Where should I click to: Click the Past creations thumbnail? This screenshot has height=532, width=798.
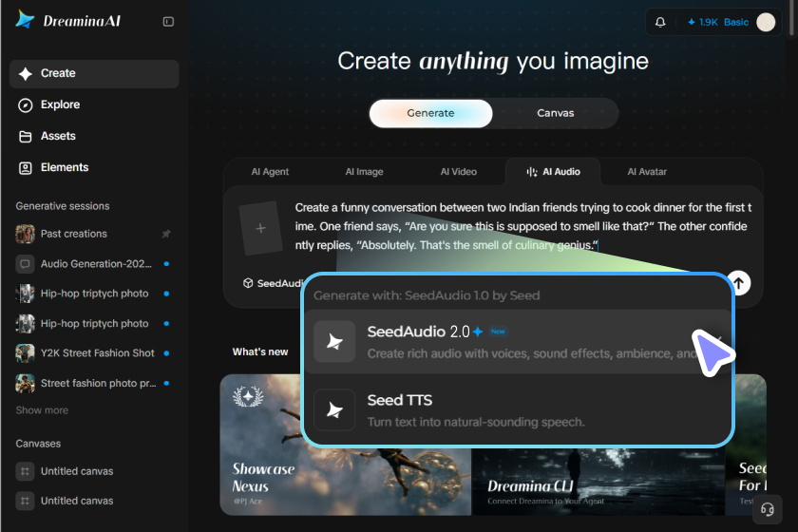pos(25,234)
